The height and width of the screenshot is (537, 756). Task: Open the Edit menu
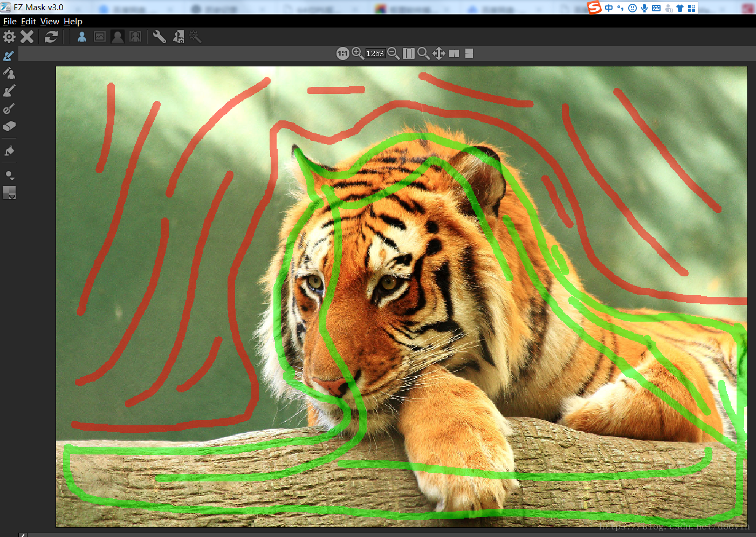pyautogui.click(x=28, y=21)
